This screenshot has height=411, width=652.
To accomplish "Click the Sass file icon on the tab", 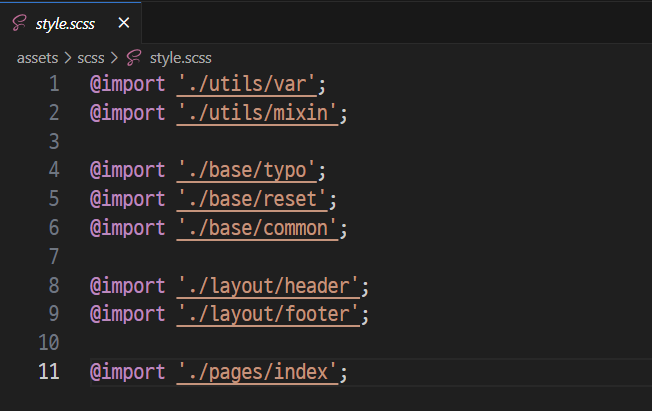I will click(x=19, y=23).
